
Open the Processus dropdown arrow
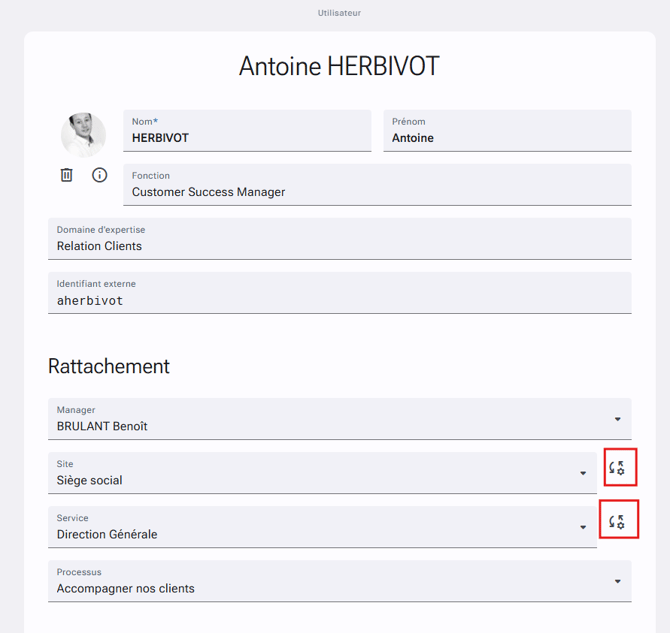[x=617, y=581]
